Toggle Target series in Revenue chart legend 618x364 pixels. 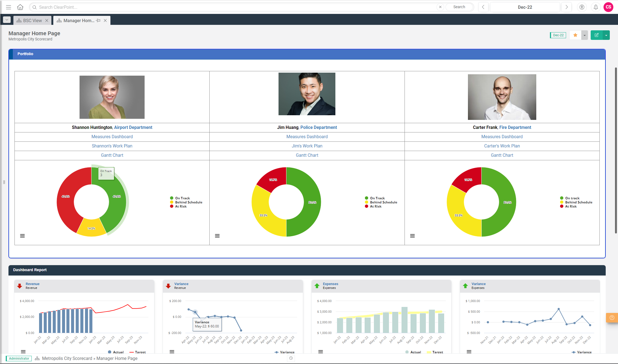coord(140,352)
